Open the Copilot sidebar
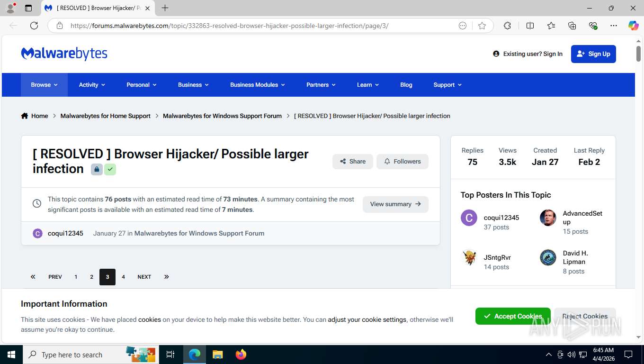 (x=633, y=26)
